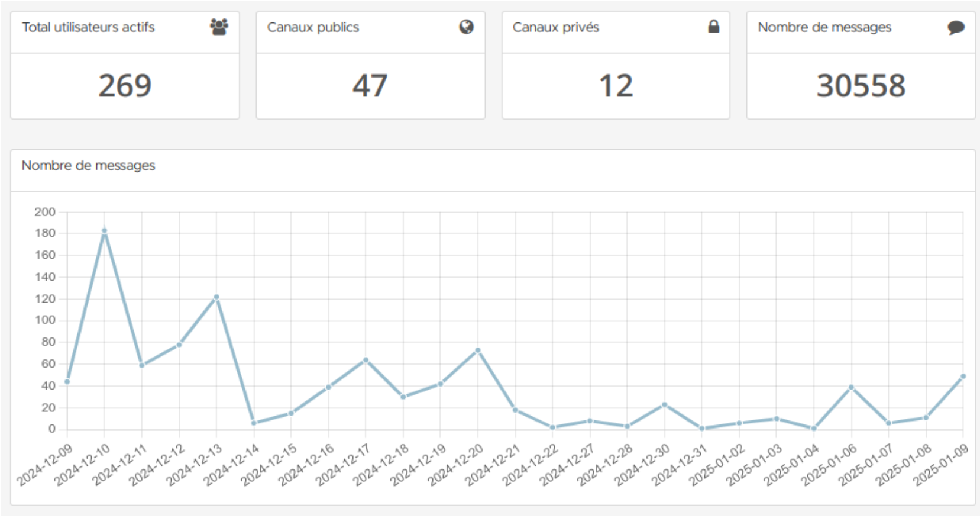Select the data point for 2025-01-06
The height and width of the screenshot is (518, 980).
pos(851,387)
